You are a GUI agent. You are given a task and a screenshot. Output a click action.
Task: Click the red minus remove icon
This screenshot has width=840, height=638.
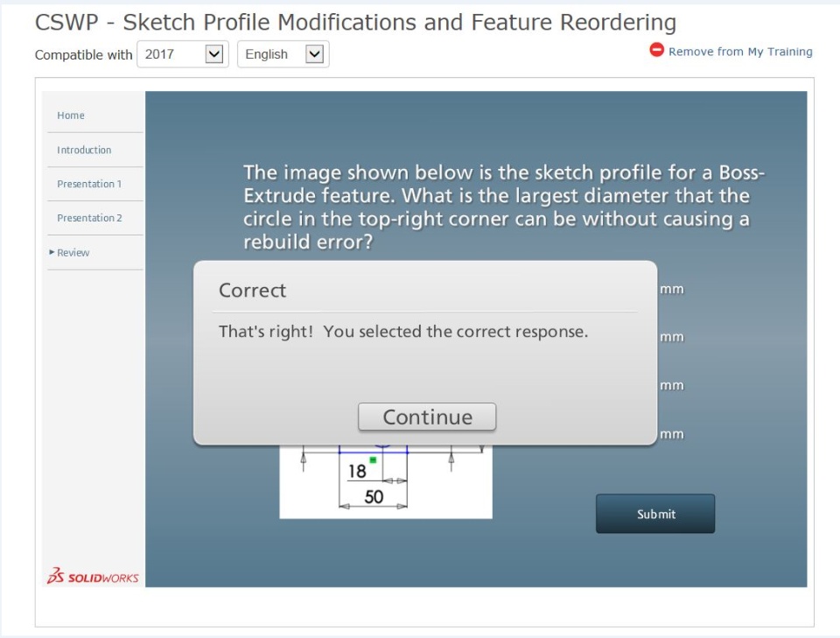coord(656,50)
